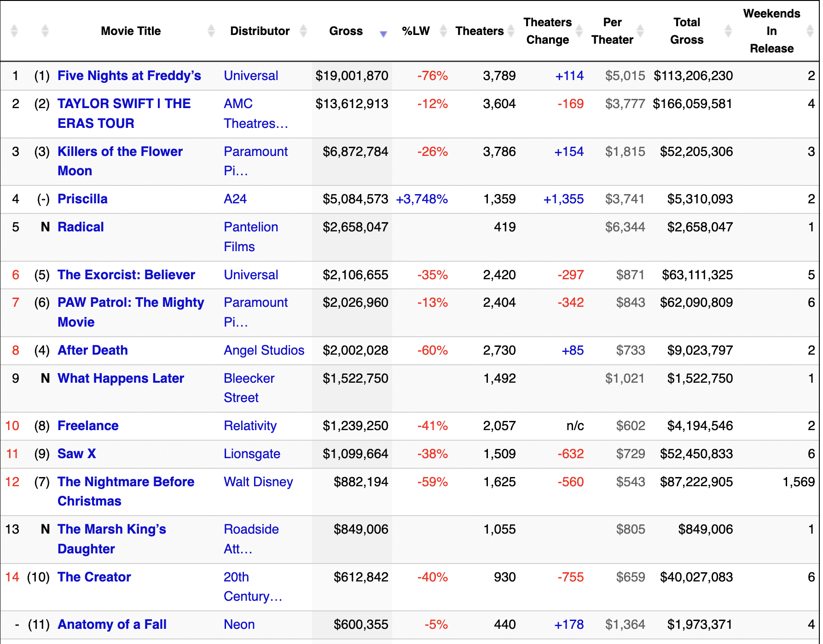Image resolution: width=823 pixels, height=644 pixels.
Task: Open Roadside Attractions distributor link
Action: tap(251, 539)
